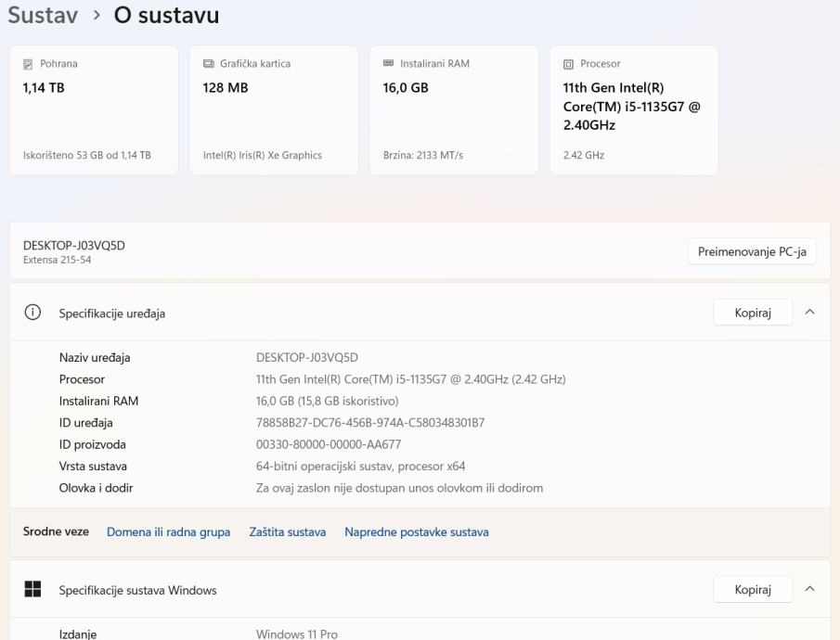
Task: Copy device specifications with Kopiraj
Action: [752, 313]
